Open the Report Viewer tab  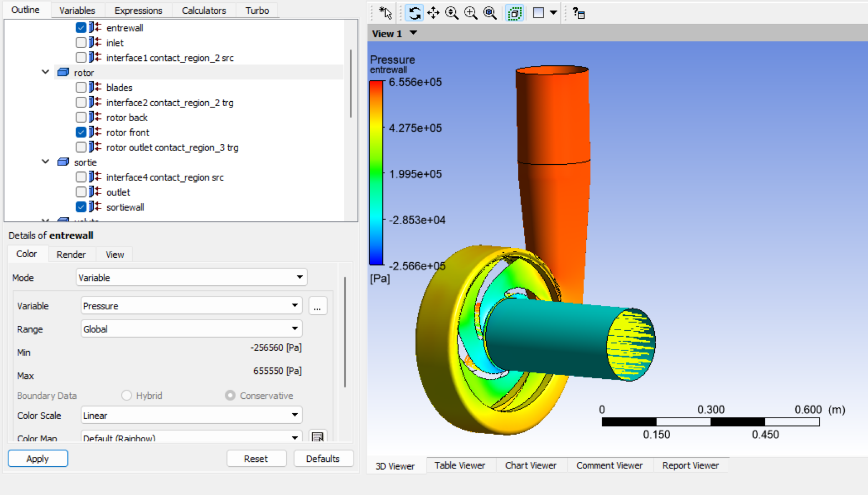pyautogui.click(x=691, y=465)
